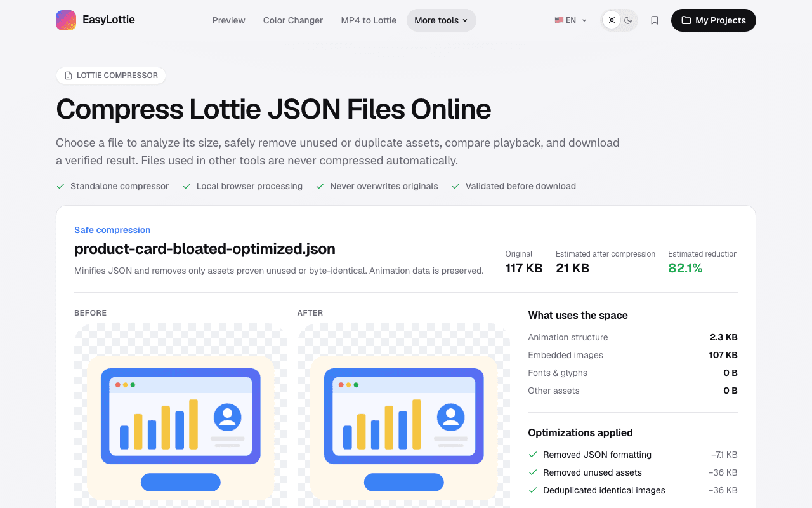This screenshot has width=812, height=508.
Task: Click the 21 KB estimated size
Action: 573,268
